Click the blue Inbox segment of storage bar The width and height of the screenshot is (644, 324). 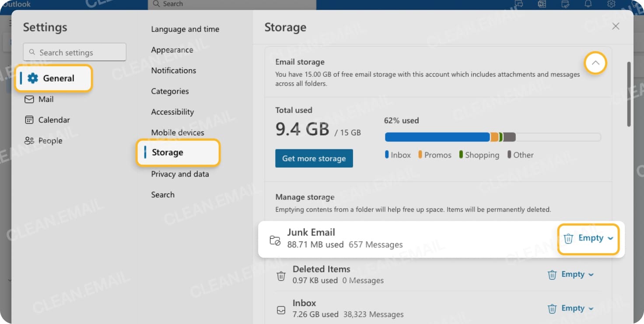437,137
